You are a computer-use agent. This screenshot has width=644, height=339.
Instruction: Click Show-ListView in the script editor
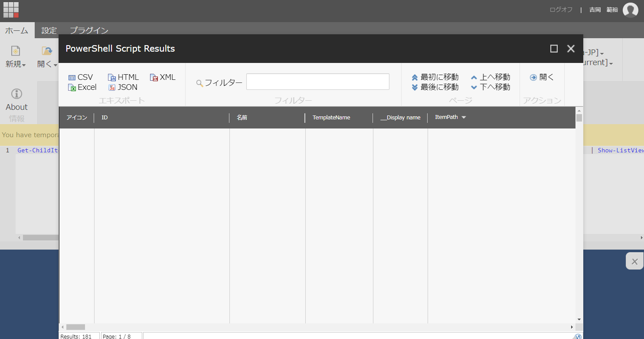tap(621, 150)
